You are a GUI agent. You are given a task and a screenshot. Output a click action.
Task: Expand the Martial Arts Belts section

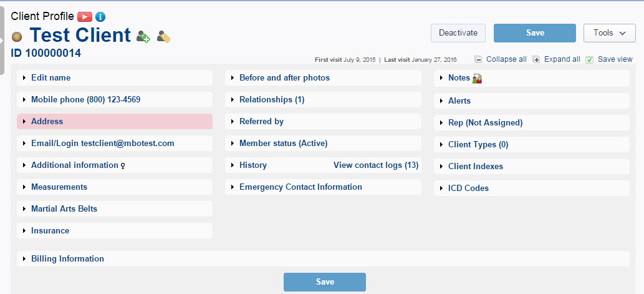(115, 208)
